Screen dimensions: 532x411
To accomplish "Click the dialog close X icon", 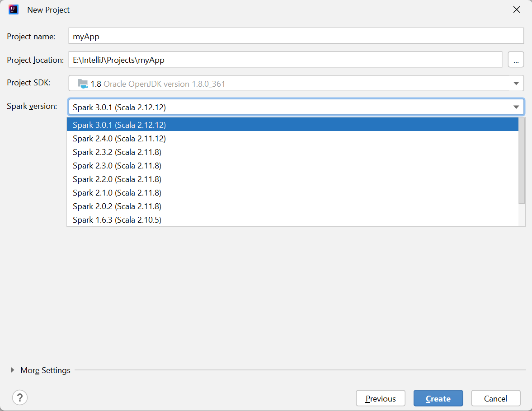I will [x=517, y=9].
